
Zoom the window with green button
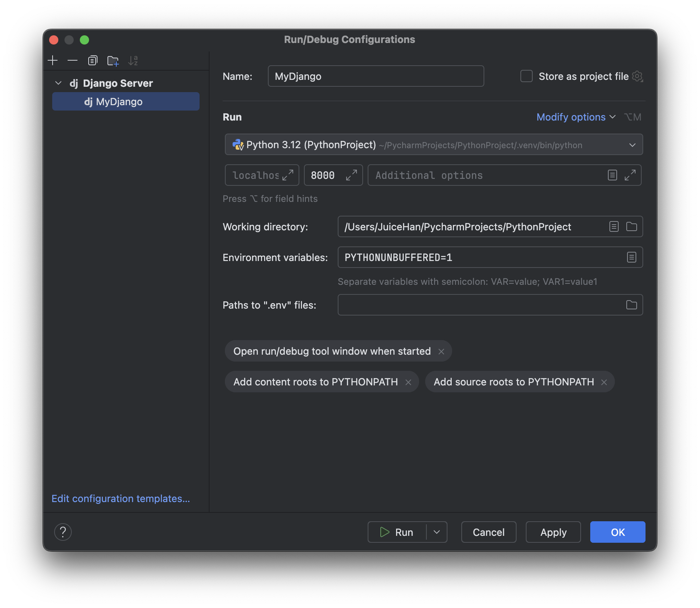click(84, 40)
